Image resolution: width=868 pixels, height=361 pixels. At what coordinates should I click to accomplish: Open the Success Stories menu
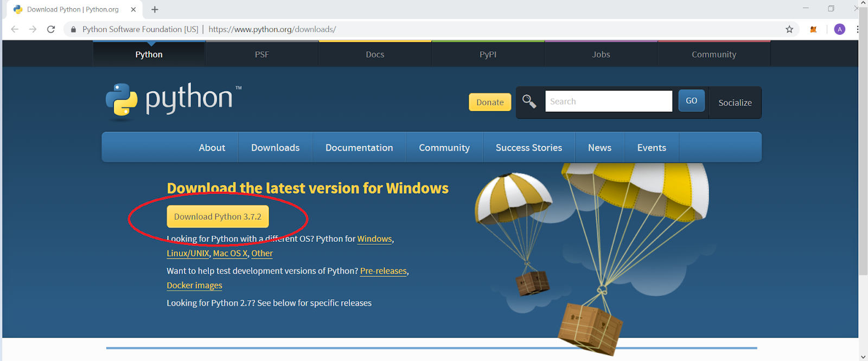click(529, 147)
